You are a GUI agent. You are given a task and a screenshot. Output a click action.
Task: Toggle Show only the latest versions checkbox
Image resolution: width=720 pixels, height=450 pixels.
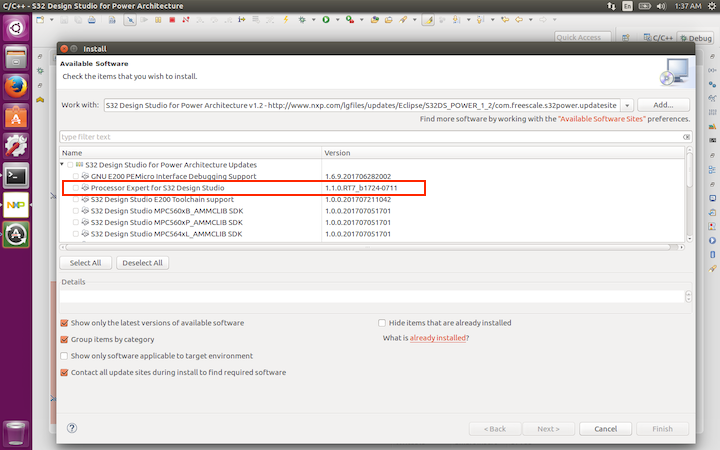click(x=64, y=323)
